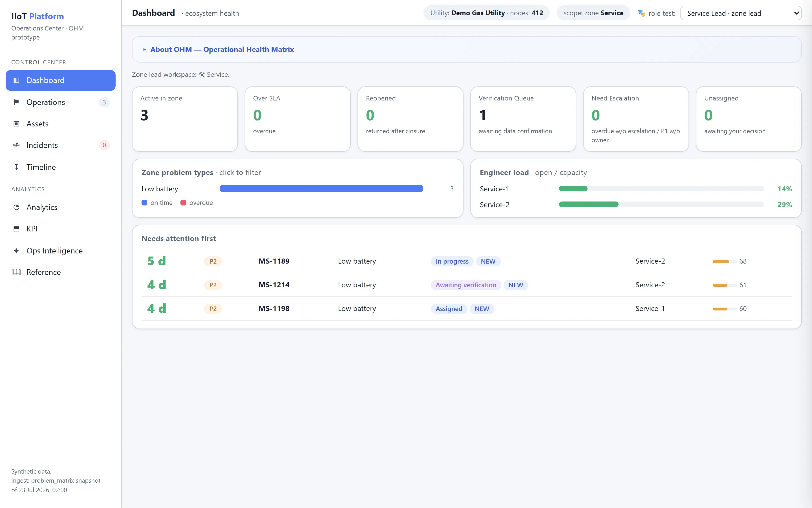This screenshot has height=508, width=812.
Task: Open the Over SLA card
Action: [x=298, y=119]
